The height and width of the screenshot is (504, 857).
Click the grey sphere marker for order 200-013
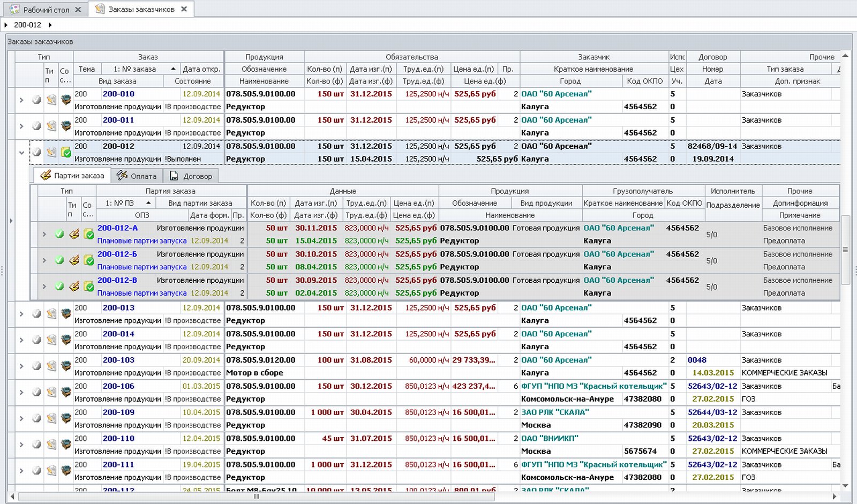(36, 314)
